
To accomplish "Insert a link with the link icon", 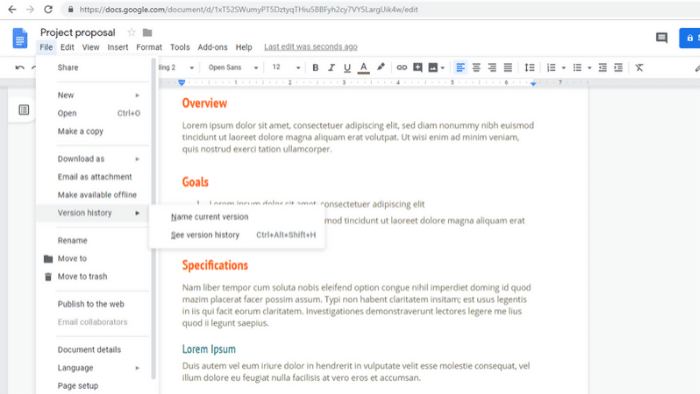I will (x=401, y=68).
